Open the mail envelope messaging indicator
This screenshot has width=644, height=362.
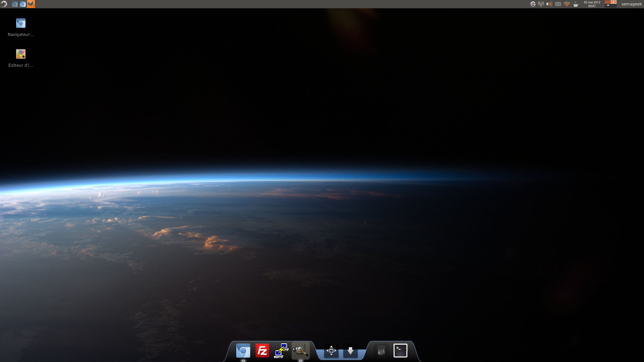click(x=558, y=4)
